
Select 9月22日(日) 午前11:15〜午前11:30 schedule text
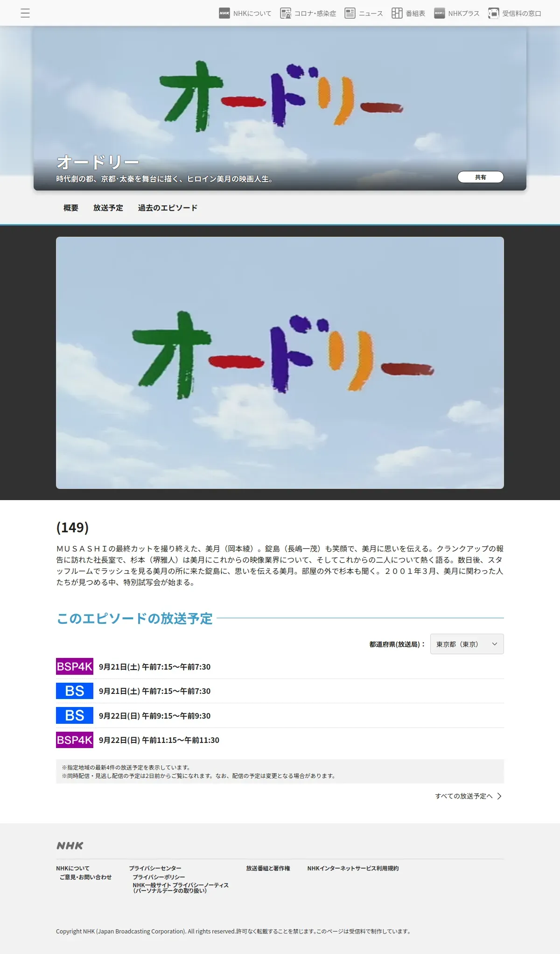click(x=159, y=740)
